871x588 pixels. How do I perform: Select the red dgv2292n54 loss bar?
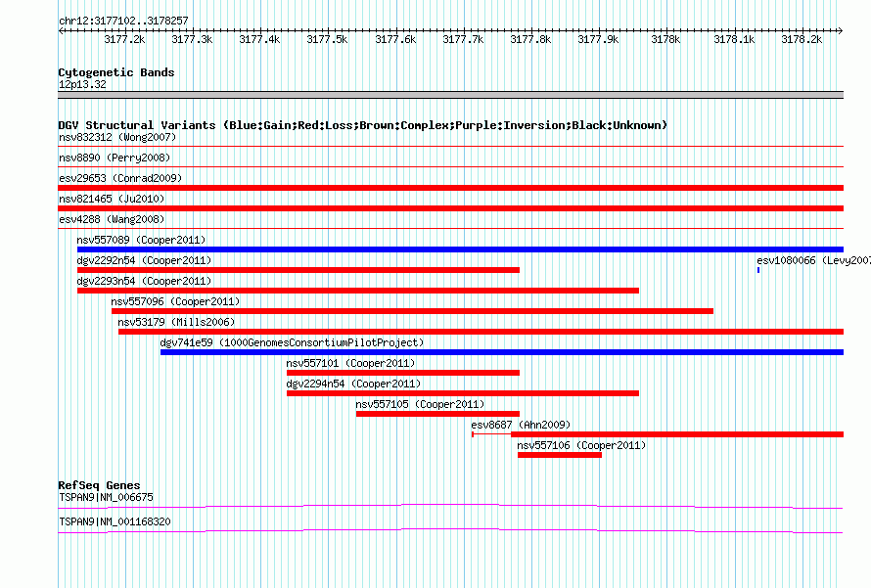point(298,270)
